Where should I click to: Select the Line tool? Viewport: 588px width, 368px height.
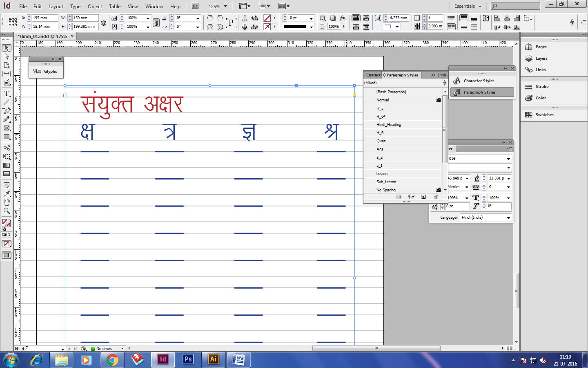[x=7, y=102]
